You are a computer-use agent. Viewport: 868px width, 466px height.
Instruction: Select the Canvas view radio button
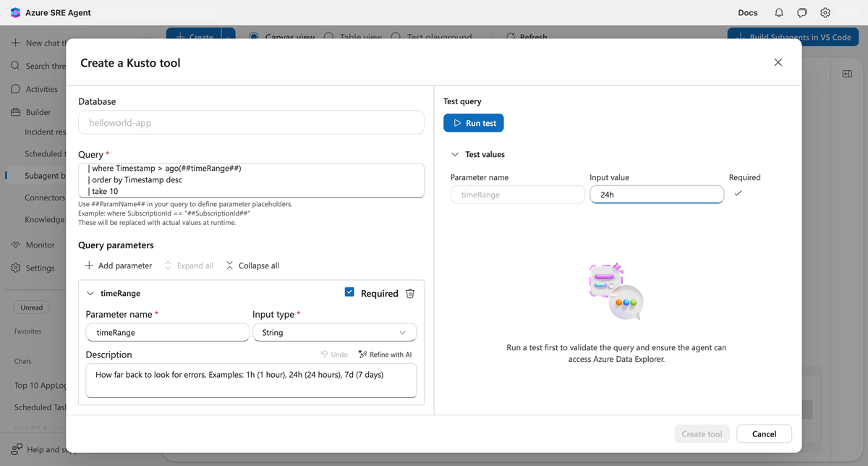click(254, 37)
